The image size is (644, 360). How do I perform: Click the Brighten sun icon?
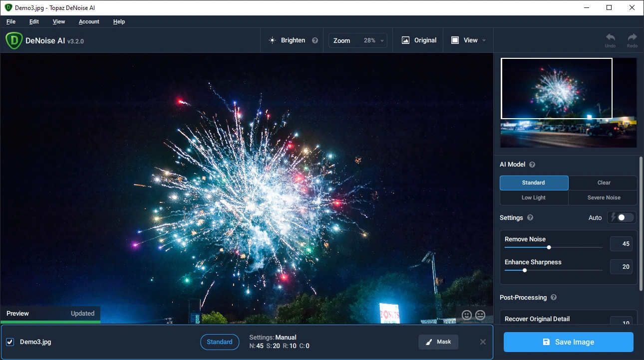point(272,40)
